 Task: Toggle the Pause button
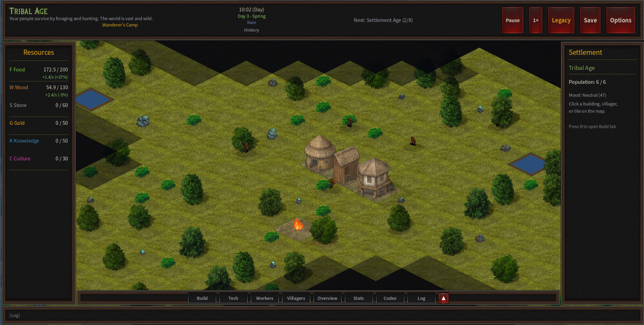(512, 20)
